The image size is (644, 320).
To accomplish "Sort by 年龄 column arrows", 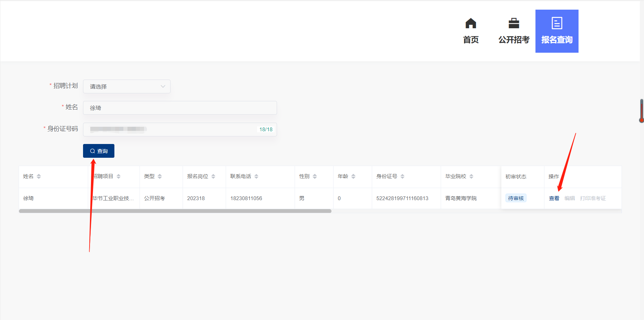I will point(353,176).
